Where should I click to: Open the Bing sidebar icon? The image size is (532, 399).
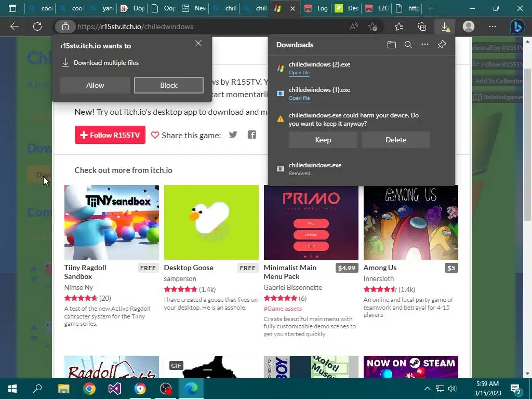[x=517, y=27]
